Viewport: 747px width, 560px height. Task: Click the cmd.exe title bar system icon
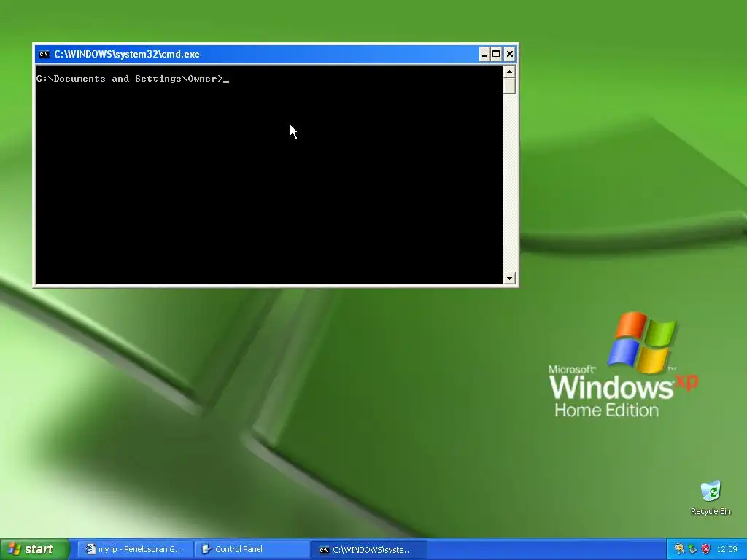[x=44, y=54]
